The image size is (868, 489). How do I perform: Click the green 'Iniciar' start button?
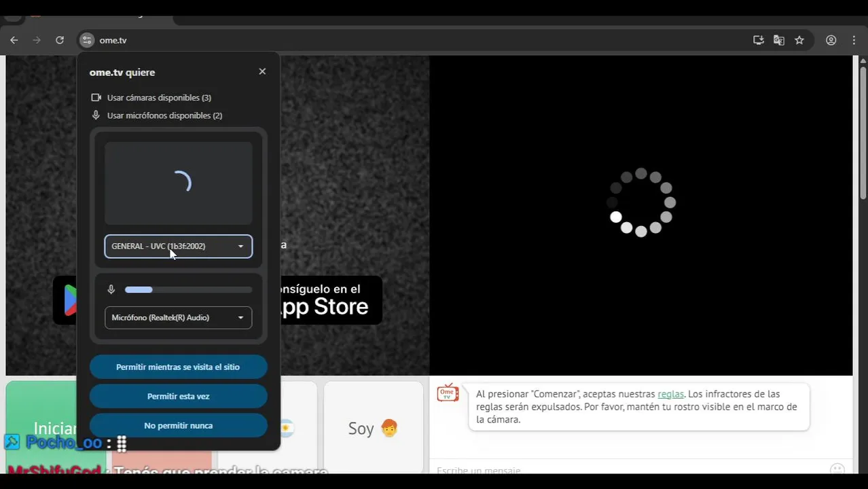point(42,428)
